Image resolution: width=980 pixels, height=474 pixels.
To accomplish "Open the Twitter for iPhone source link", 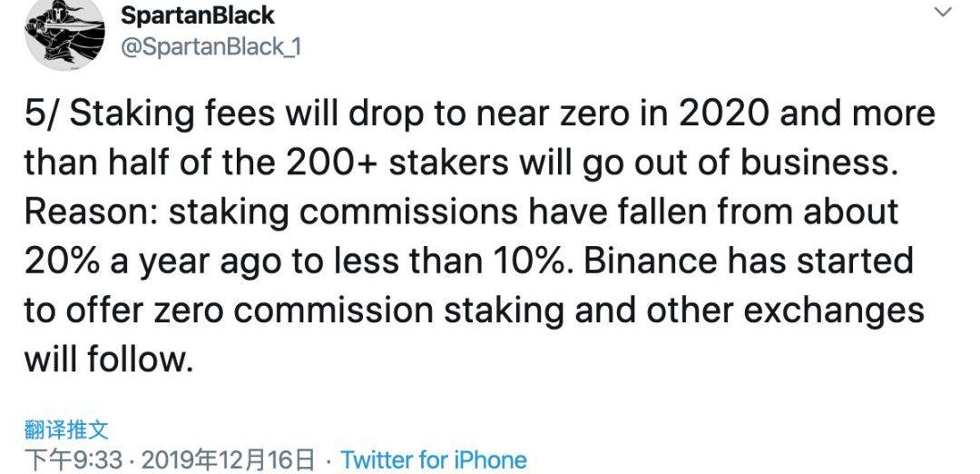I will click(x=433, y=459).
